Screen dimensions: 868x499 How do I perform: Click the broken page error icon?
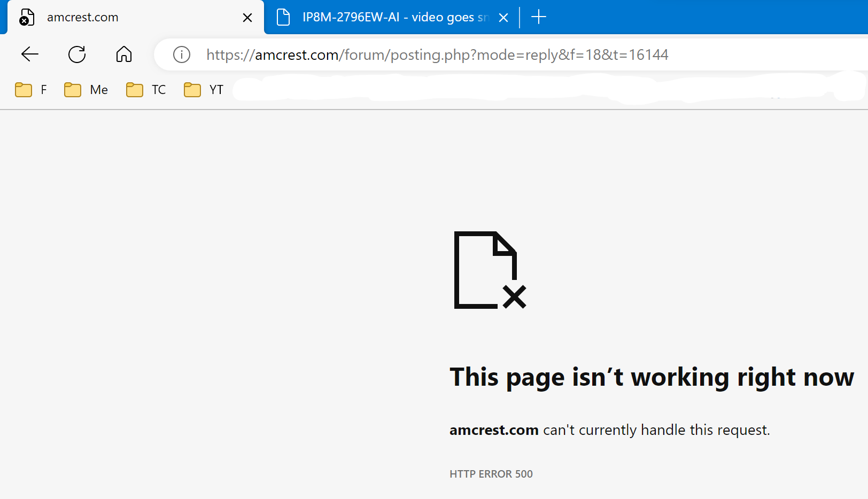pyautogui.click(x=490, y=270)
